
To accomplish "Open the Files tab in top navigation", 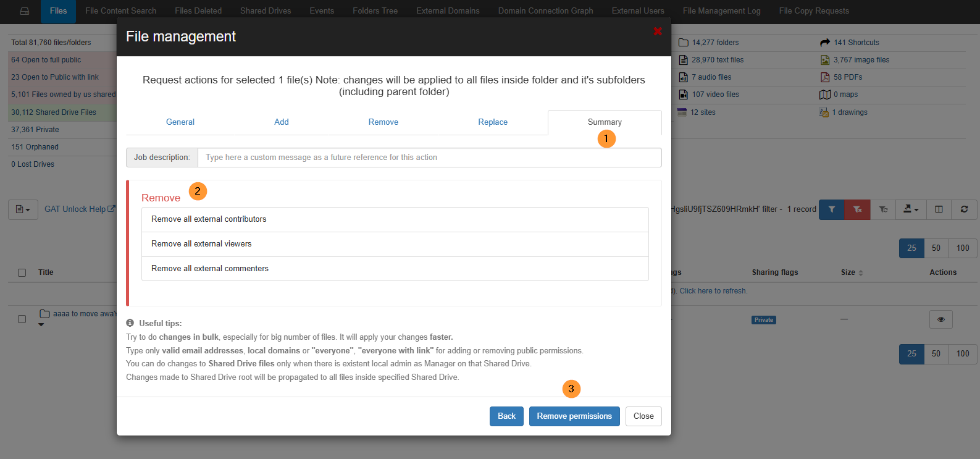I will (x=58, y=11).
